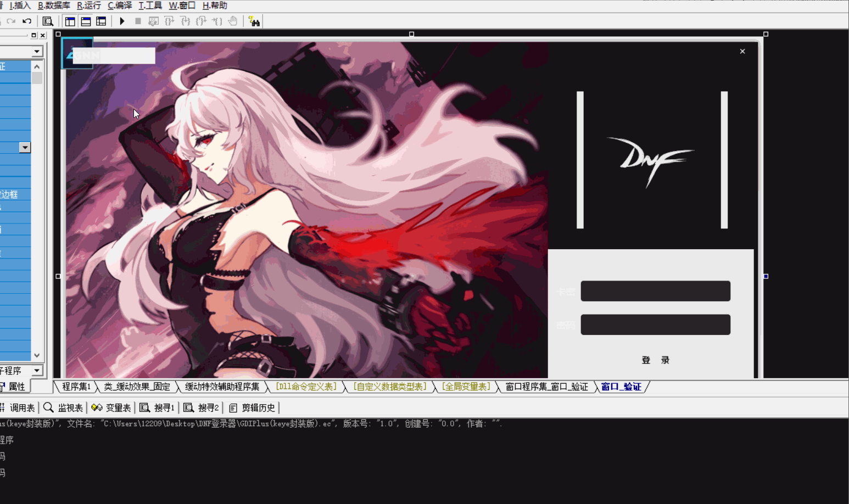The image size is (849, 504).
Task: Click the step-out braces debug icon
Action: (x=201, y=21)
